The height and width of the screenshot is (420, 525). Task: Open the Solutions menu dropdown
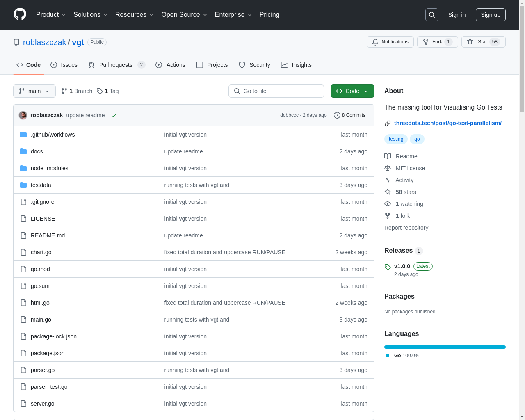point(91,14)
